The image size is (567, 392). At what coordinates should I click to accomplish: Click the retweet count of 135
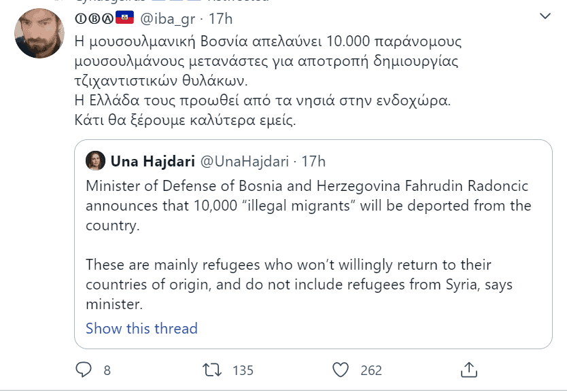(x=243, y=370)
